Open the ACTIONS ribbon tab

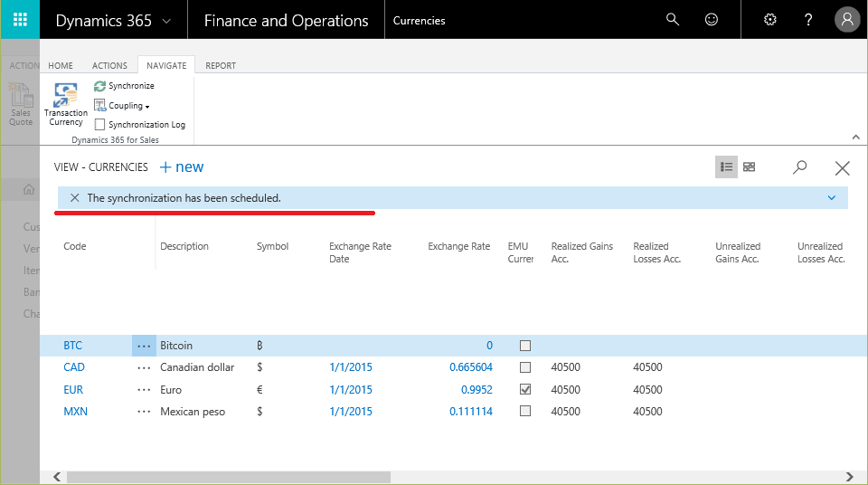pos(109,65)
